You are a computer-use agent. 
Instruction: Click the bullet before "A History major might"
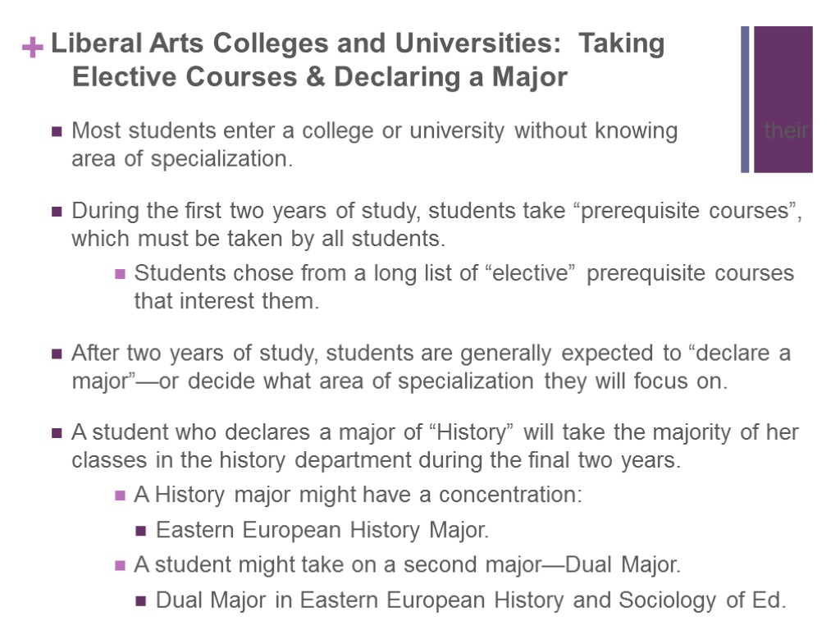pyautogui.click(x=119, y=495)
